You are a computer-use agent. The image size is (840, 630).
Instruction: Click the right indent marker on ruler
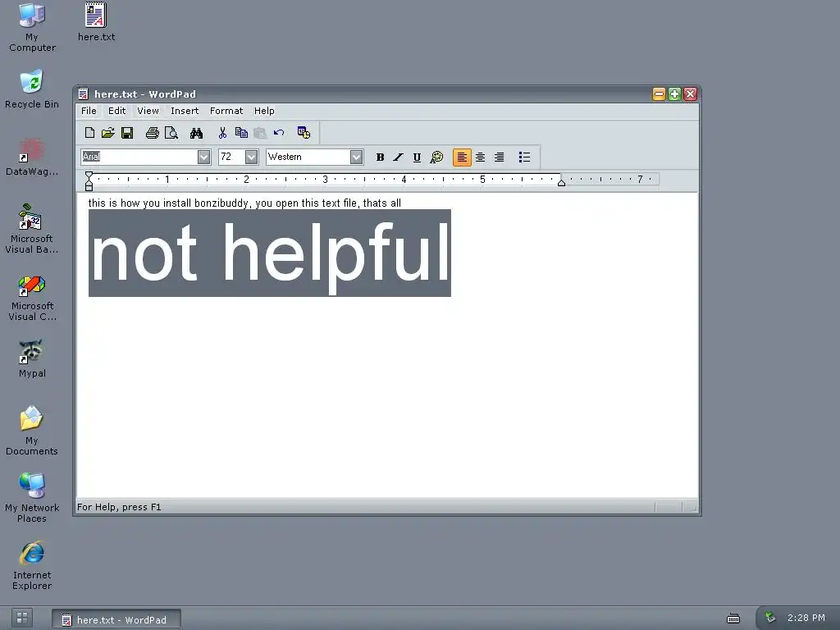pyautogui.click(x=561, y=182)
